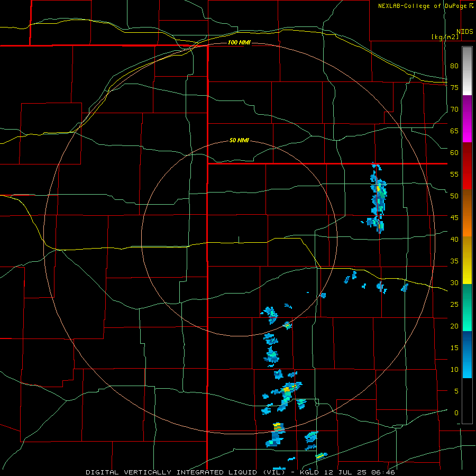The width and height of the screenshot is (476, 476).
Task: Click the KGLD radar station identifier
Action: [x=309, y=472]
